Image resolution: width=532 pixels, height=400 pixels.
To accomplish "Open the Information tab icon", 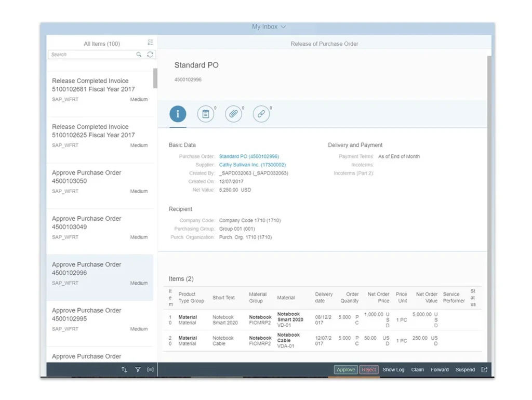I will (178, 114).
